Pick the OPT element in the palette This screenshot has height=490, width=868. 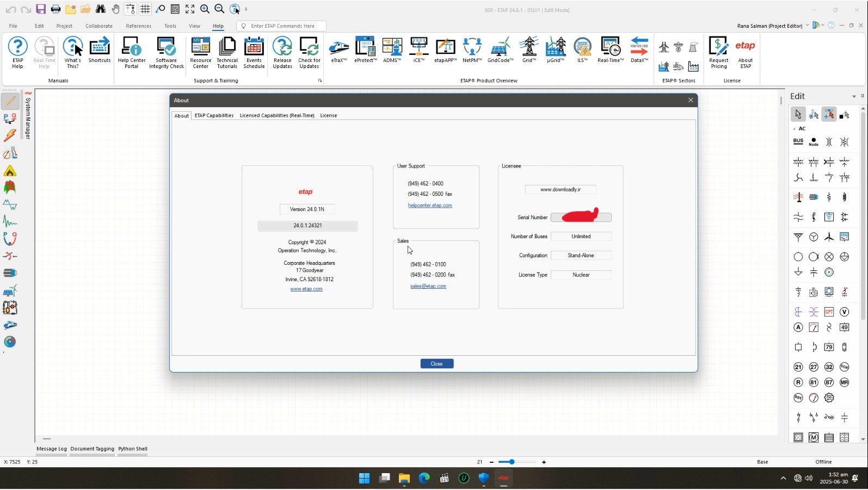pos(829,312)
